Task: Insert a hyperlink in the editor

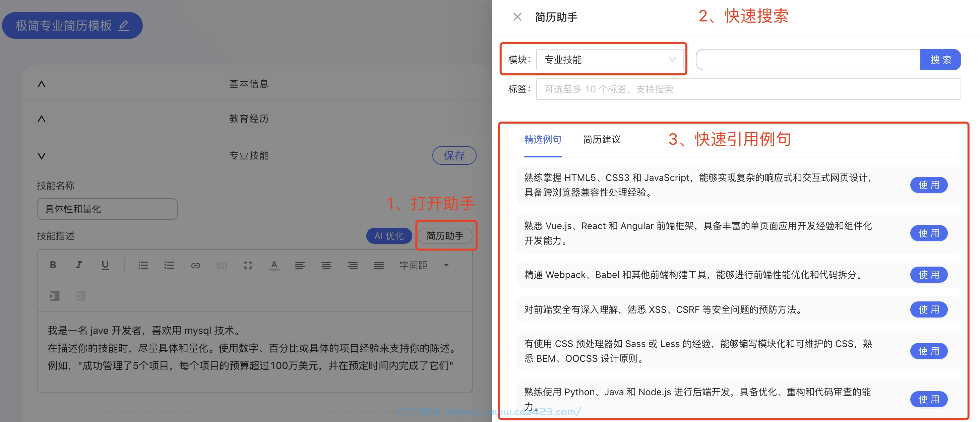Action: click(x=195, y=265)
